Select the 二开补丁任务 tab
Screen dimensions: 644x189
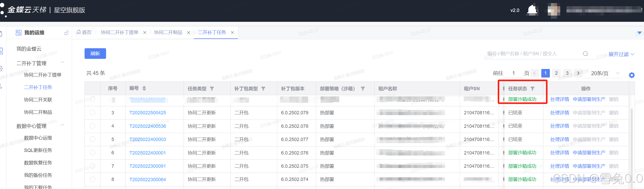tap(212, 32)
